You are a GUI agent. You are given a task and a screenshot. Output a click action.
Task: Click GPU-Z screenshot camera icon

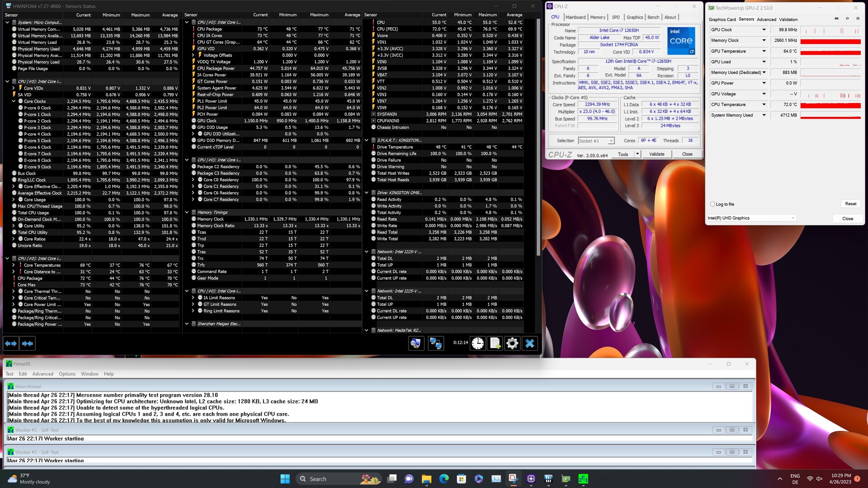click(836, 19)
